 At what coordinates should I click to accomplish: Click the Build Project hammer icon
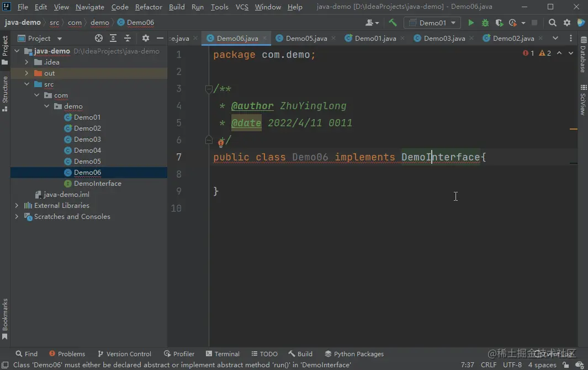393,23
